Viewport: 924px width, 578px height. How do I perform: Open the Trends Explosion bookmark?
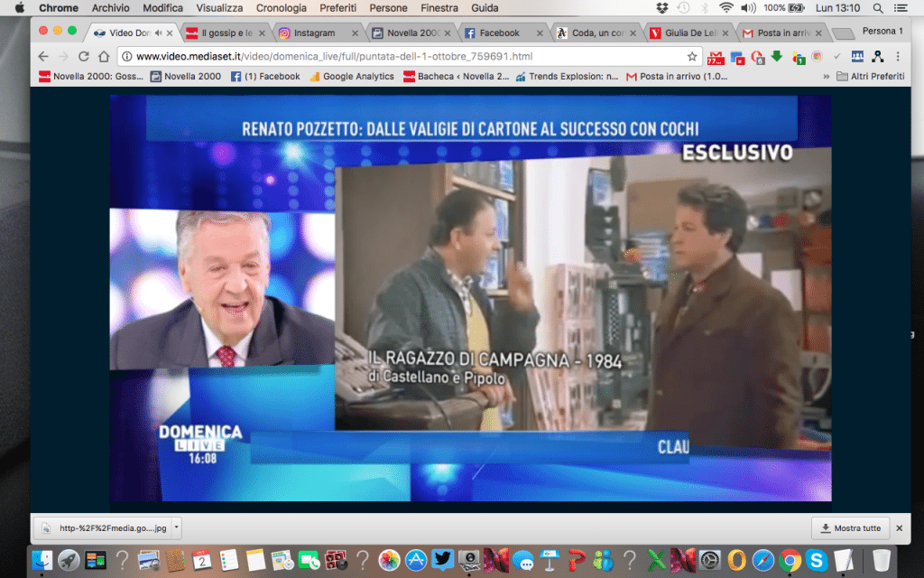pyautogui.click(x=567, y=76)
